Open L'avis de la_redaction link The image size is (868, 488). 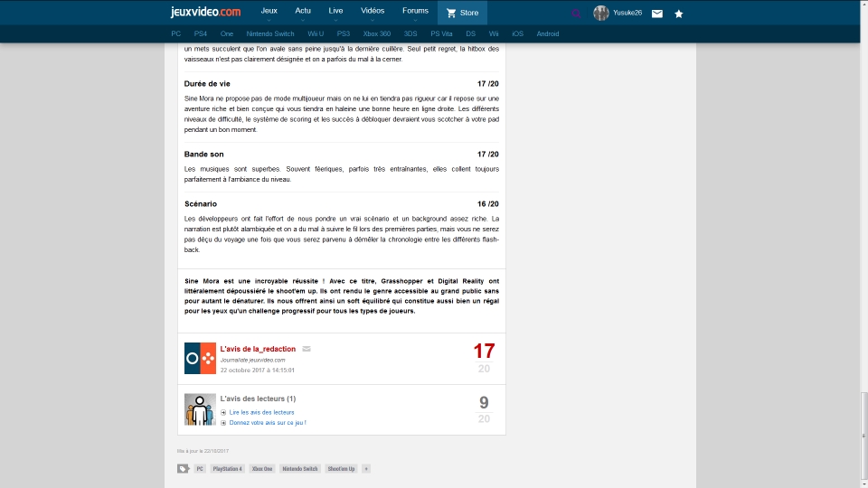tap(258, 349)
